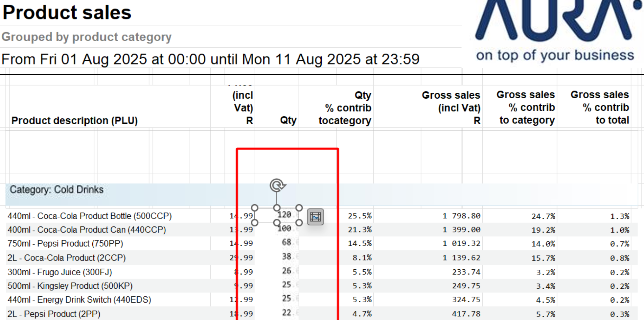Viewport: 644px width, 320px height.
Task: Click quantity 68 for 750ml Pepsi Product
Action: 287,242
